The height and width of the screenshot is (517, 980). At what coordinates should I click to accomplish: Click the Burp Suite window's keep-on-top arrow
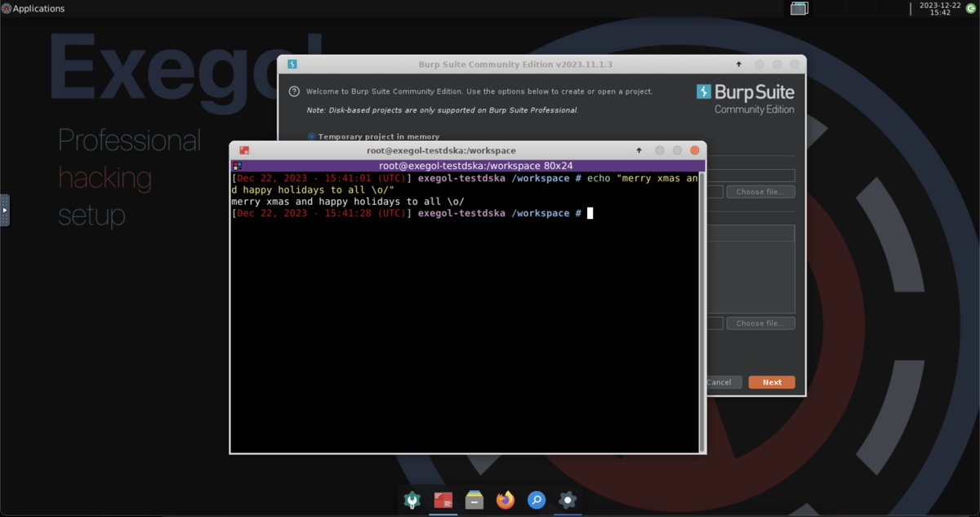click(739, 64)
